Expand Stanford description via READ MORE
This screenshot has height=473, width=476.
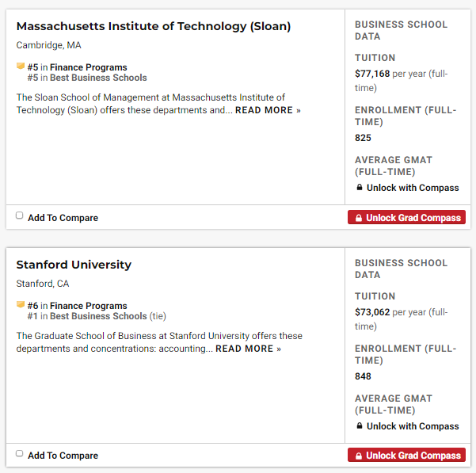point(248,349)
